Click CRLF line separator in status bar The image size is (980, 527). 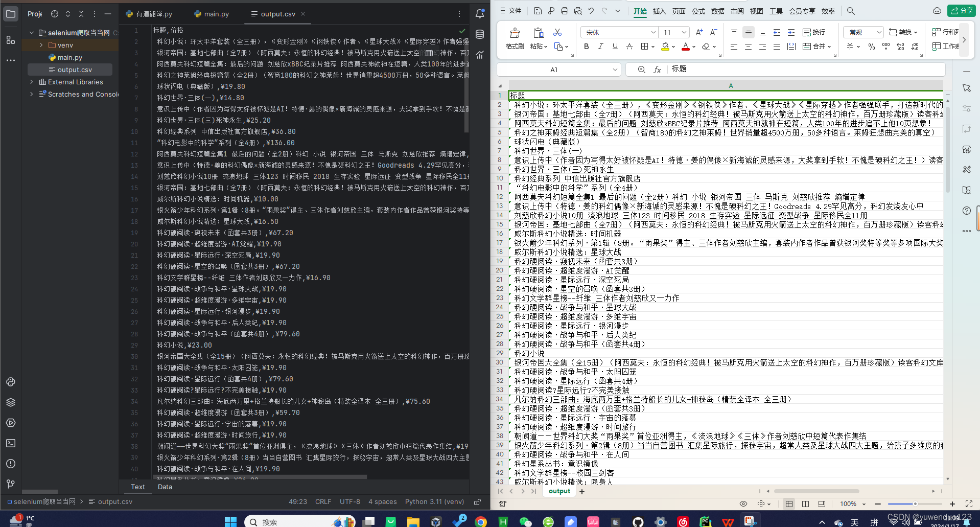tap(323, 501)
